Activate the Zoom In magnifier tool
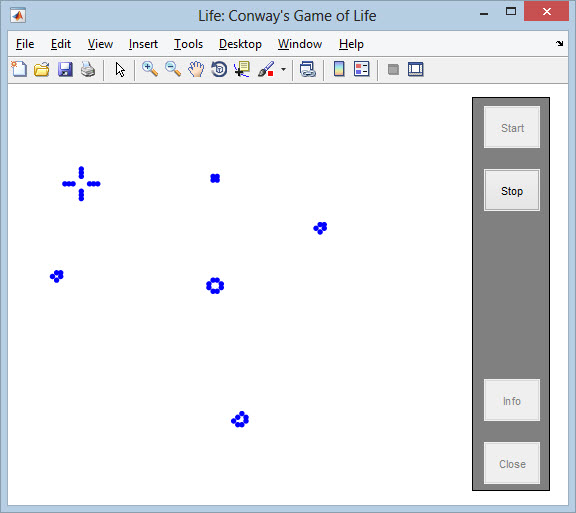576x513 pixels. (150, 69)
